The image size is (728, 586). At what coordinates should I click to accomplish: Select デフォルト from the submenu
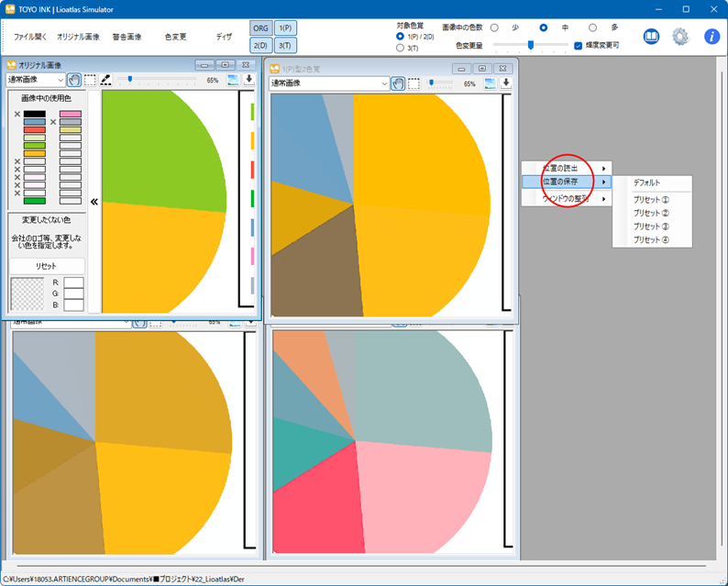646,183
